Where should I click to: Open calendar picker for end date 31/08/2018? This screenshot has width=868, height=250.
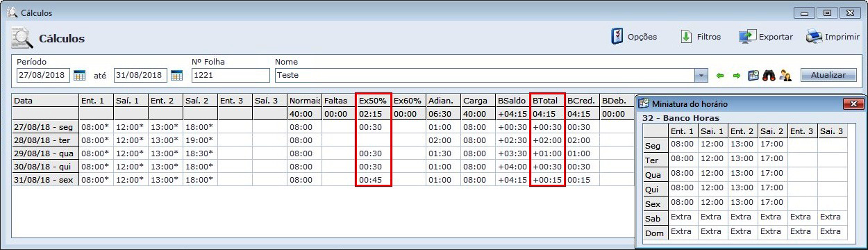point(176,75)
